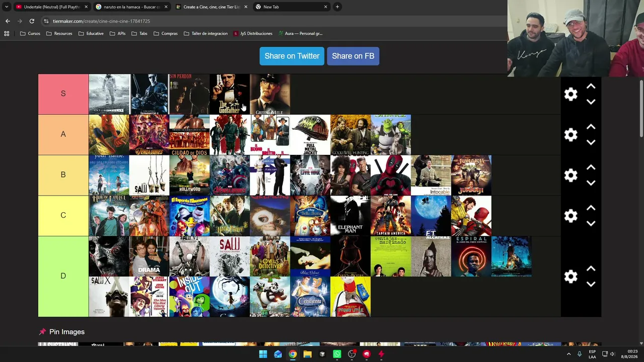Move the B tier row up

click(x=591, y=167)
